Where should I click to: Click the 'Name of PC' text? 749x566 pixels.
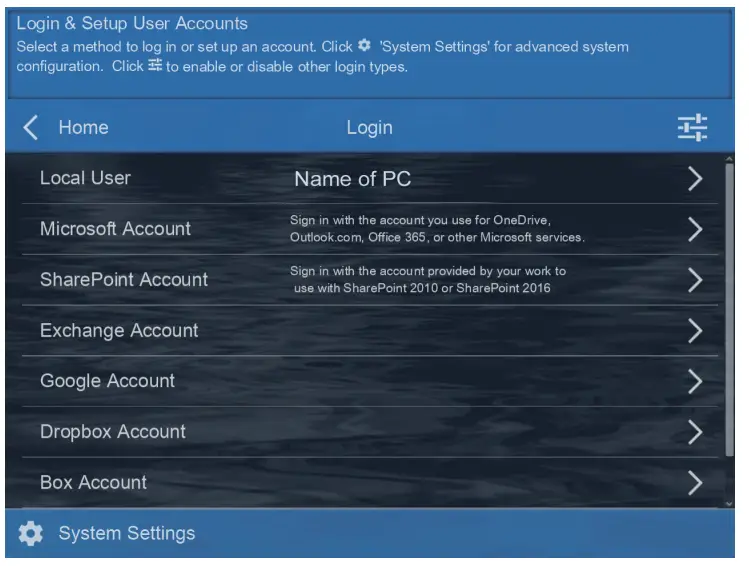[x=353, y=179]
